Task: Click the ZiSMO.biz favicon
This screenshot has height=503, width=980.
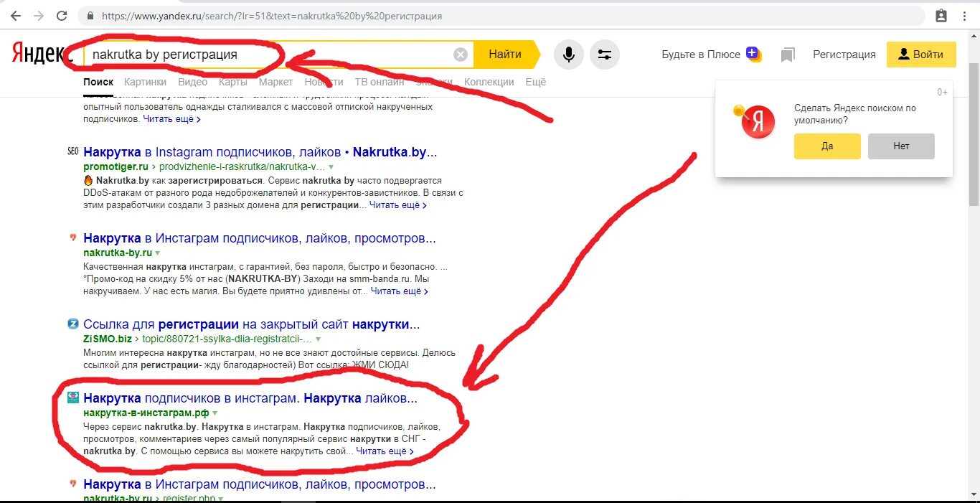Action: 72,324
